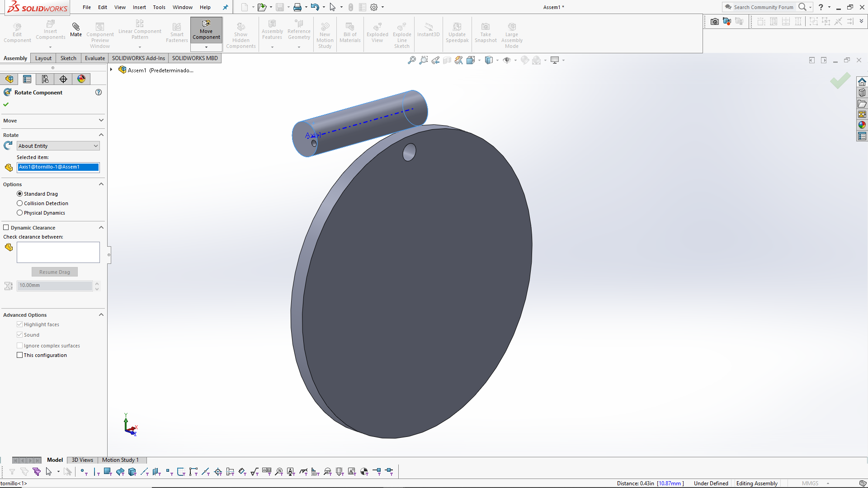The width and height of the screenshot is (868, 488).
Task: Check the Dynamic Clearance checkbox
Action: (6, 227)
